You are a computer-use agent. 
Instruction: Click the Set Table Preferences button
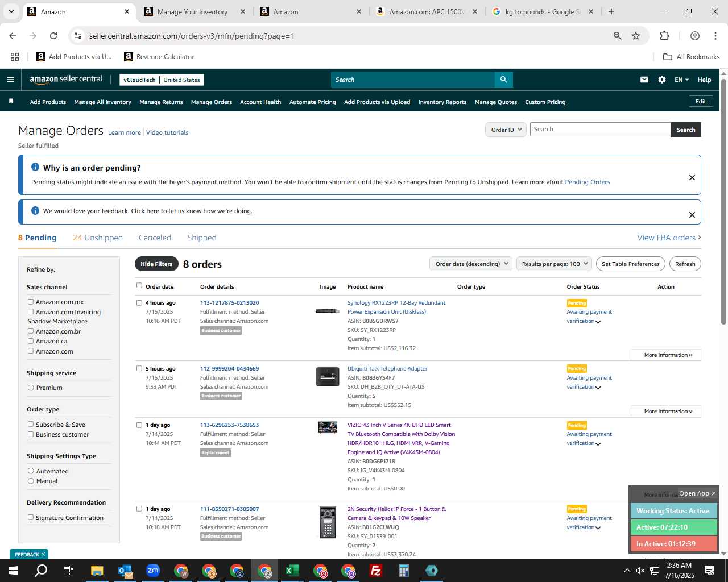point(631,264)
